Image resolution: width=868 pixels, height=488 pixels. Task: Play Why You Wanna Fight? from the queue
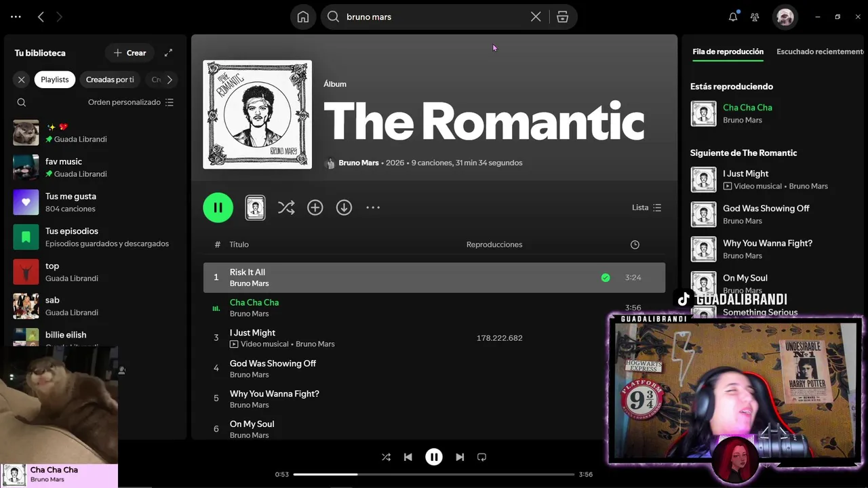[774, 249]
